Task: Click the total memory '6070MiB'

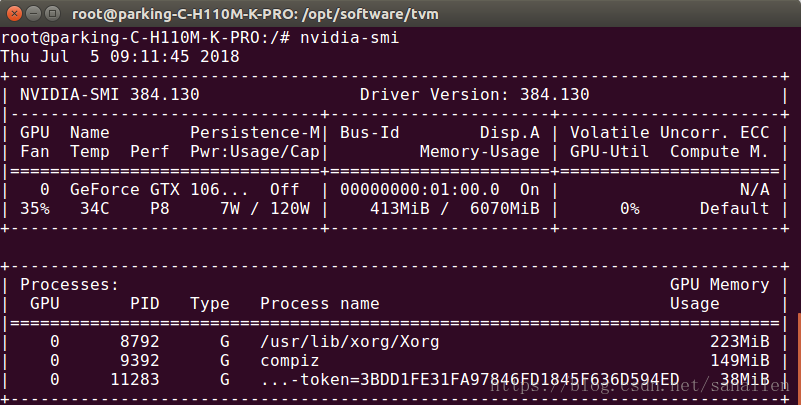Action: 505,209
